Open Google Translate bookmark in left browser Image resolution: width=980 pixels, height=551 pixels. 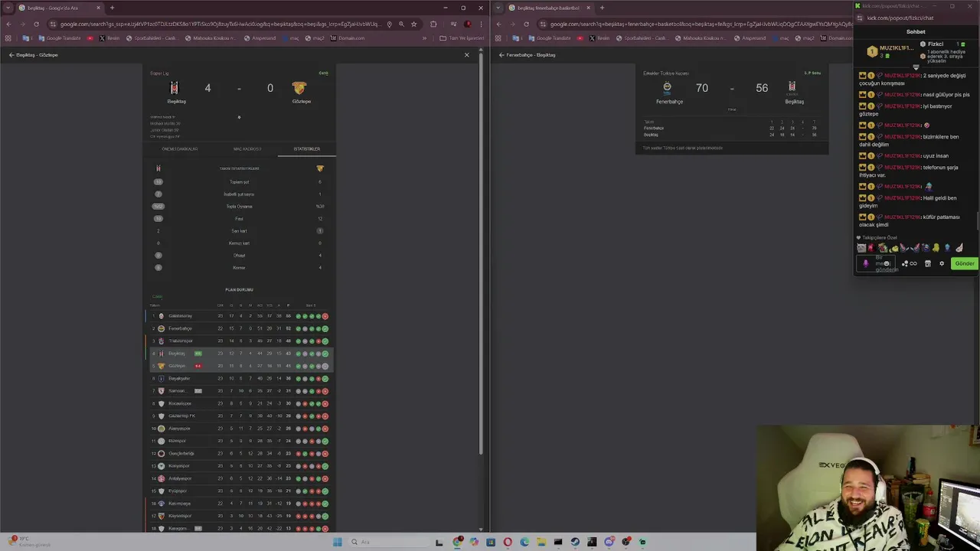point(60,38)
